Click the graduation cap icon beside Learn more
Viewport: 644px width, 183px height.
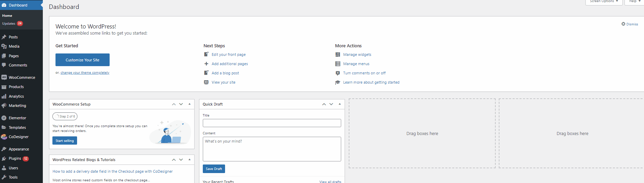coord(338,82)
